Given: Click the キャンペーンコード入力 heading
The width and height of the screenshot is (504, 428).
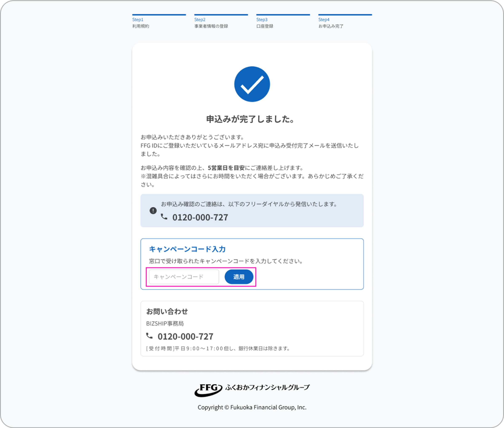Looking at the screenshot, I should point(187,249).
